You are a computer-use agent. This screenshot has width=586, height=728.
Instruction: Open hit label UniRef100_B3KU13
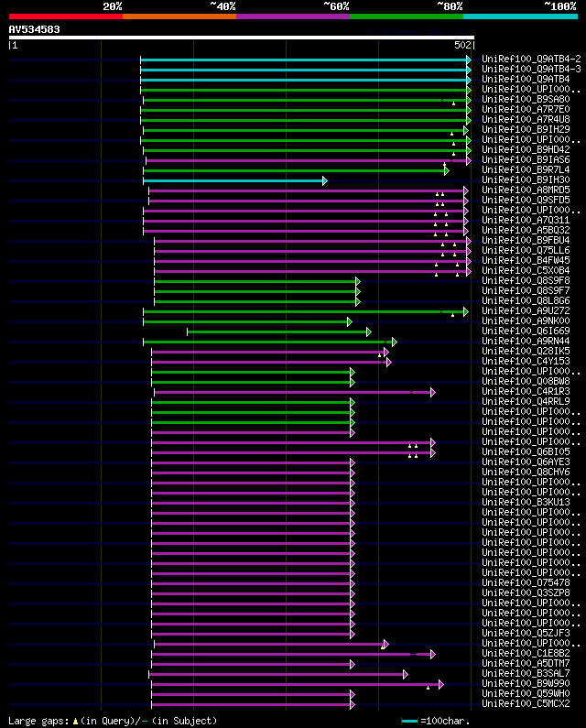526,502
